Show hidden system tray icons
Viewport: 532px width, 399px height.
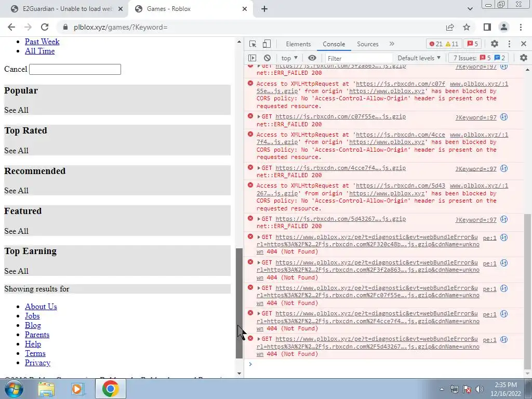[442, 389]
